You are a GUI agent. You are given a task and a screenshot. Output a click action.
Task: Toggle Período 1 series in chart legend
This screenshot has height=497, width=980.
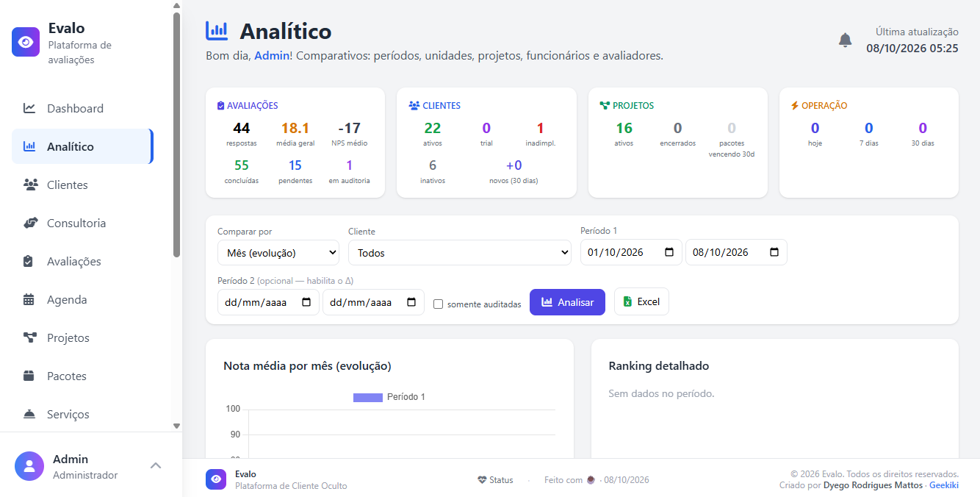[x=389, y=397]
